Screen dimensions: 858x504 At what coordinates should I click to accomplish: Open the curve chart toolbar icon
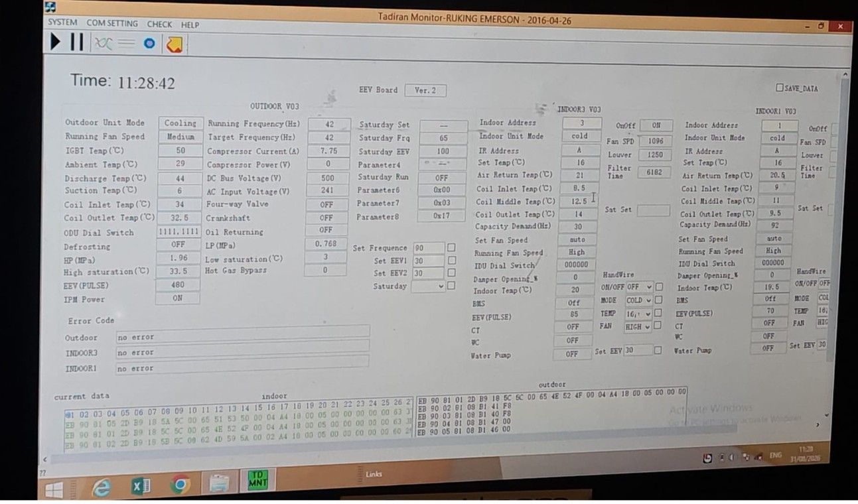(x=103, y=43)
